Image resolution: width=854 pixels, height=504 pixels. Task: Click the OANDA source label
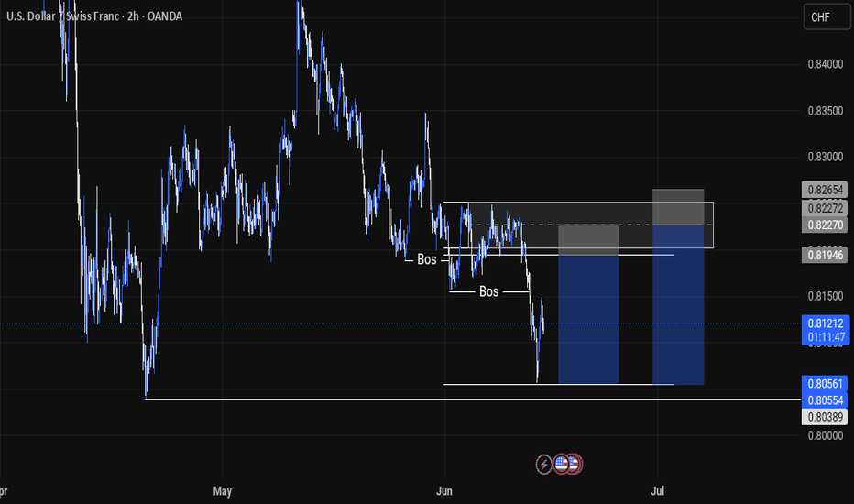165,16
